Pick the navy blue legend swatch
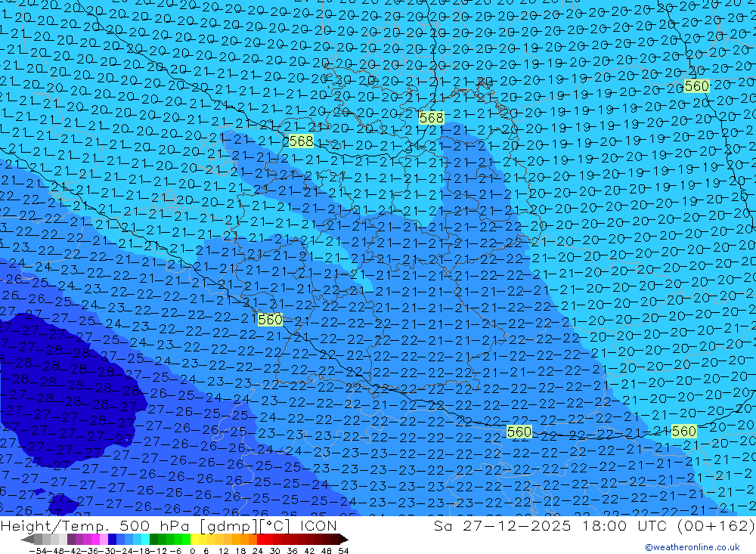The height and width of the screenshot is (554, 756). (x=112, y=539)
